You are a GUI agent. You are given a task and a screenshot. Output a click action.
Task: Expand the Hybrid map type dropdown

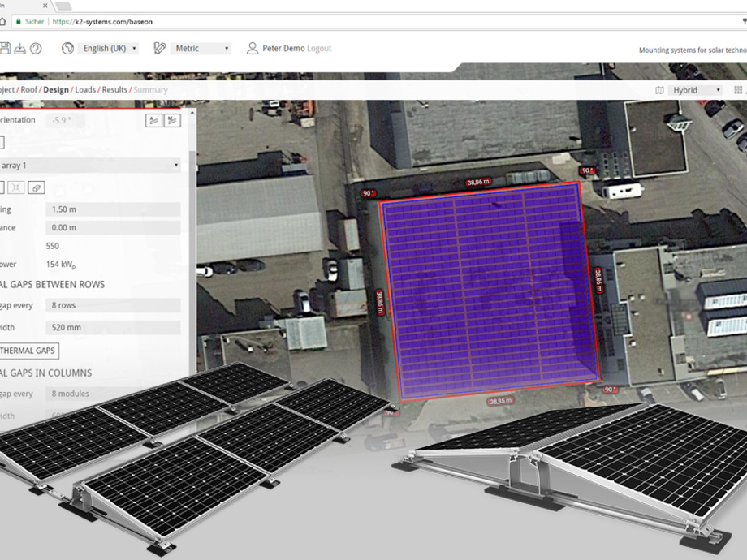(x=695, y=90)
